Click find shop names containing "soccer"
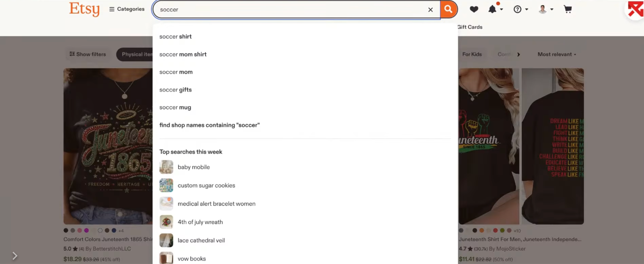Screen dimensions: 644x264 coord(209,125)
